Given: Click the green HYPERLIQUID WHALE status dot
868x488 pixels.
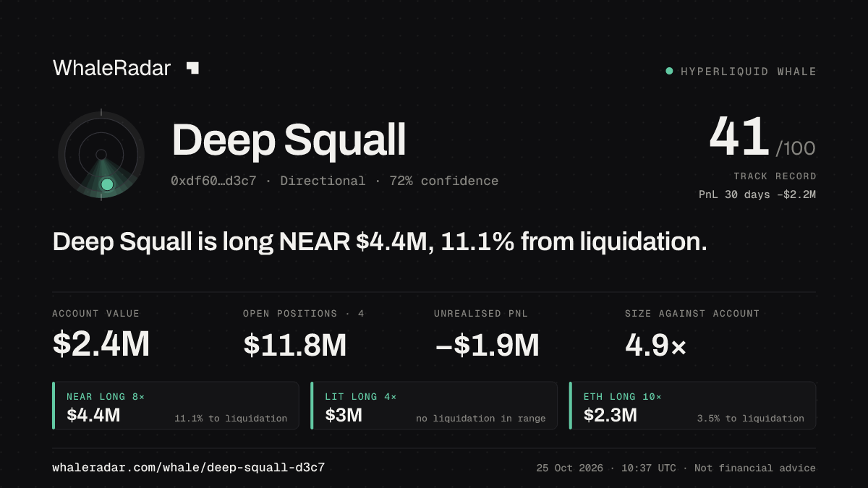Looking at the screenshot, I should 669,71.
